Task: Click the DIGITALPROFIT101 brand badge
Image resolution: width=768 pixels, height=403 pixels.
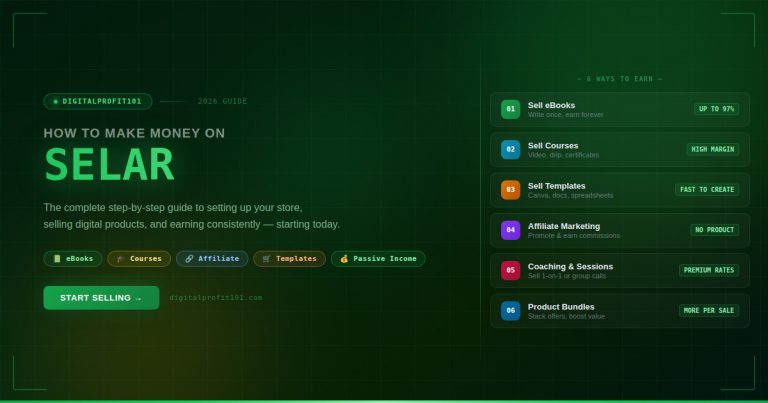Action: click(98, 101)
